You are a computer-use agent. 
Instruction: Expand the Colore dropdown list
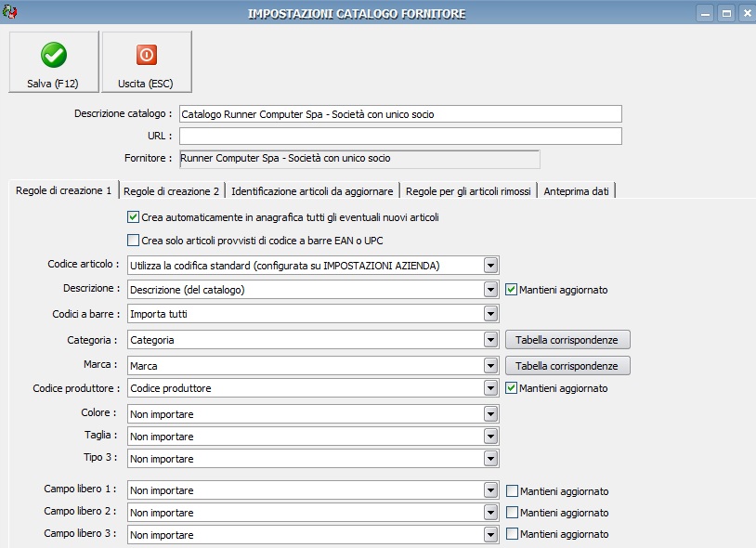pos(490,413)
